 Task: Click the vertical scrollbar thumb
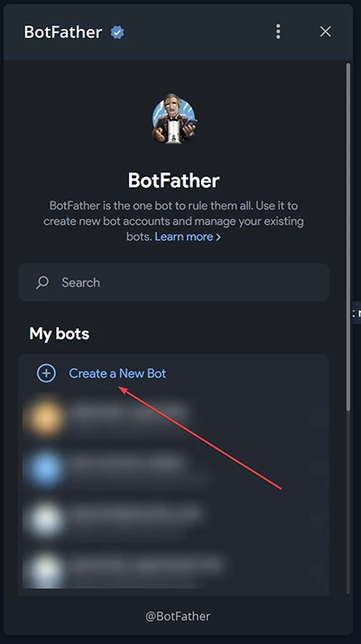[x=348, y=237]
